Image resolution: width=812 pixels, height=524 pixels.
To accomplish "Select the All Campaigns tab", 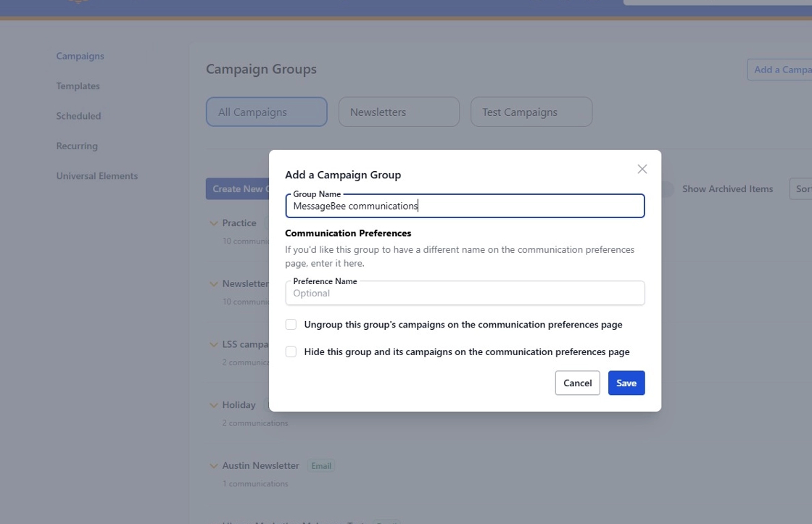I will 266,112.
